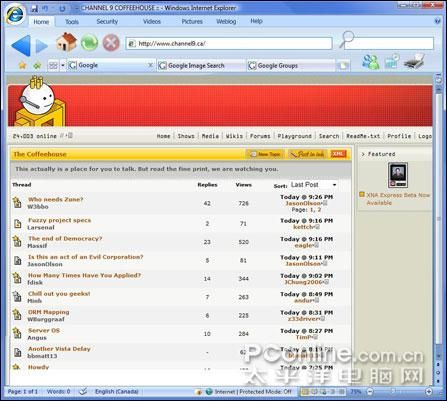Refresh the page with the green button

tap(89, 43)
